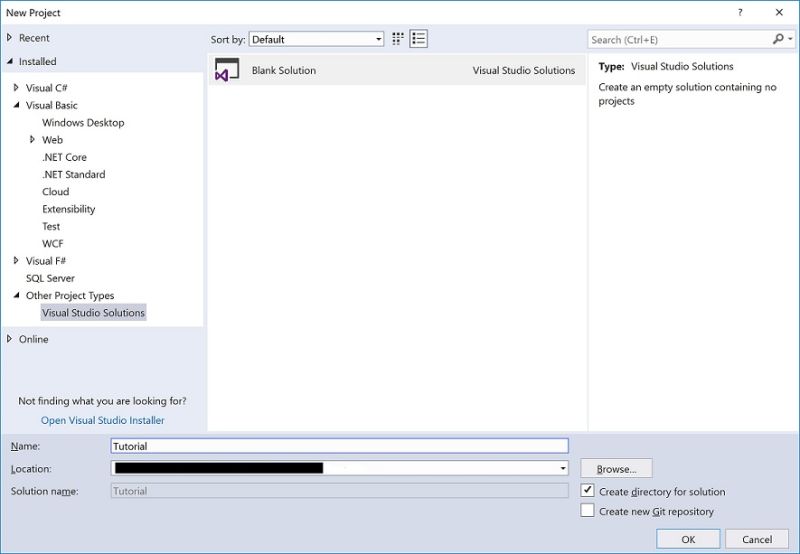Expand the Visual F# node
Viewport: 800px width, 554px height.
pos(16,261)
